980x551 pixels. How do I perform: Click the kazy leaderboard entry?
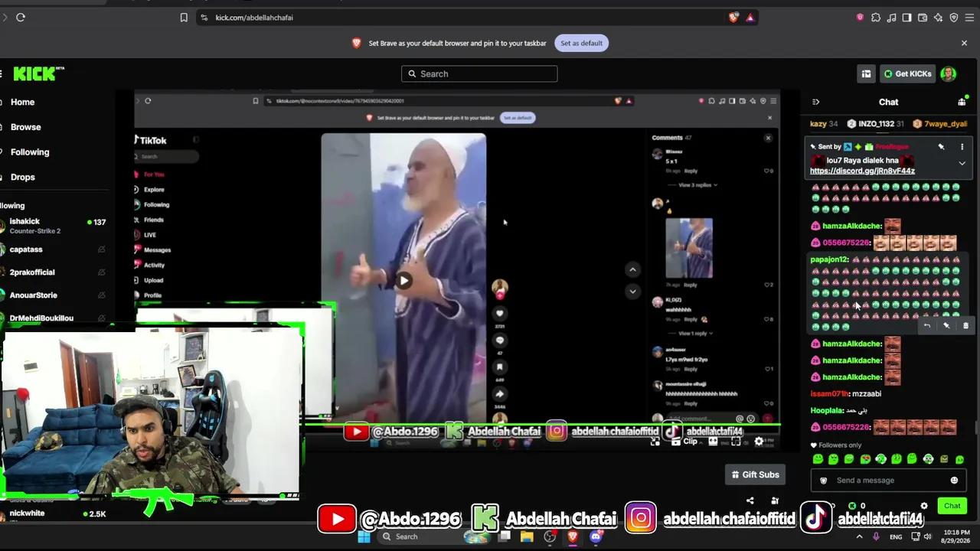tap(824, 123)
